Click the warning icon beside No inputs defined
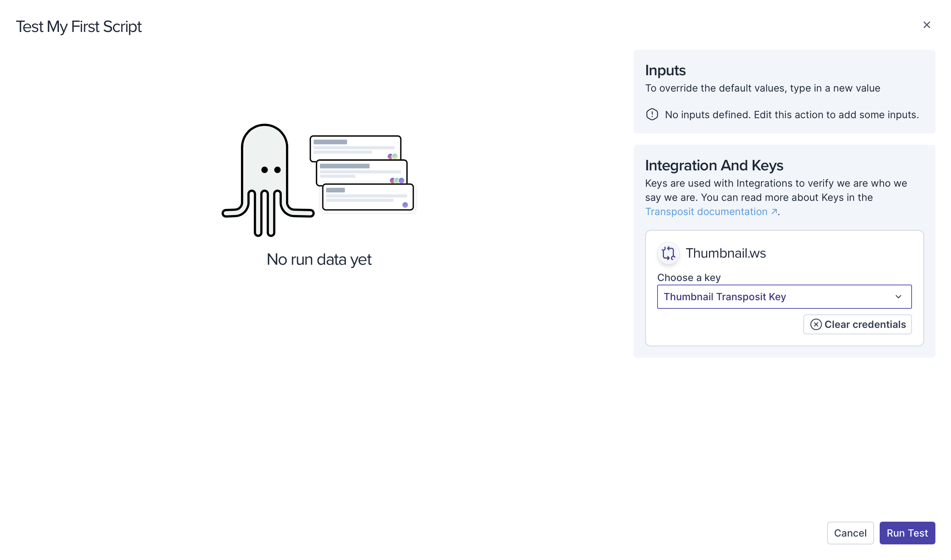951x560 pixels. pos(652,114)
